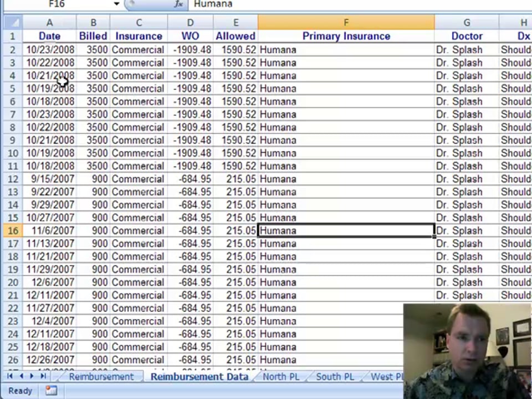Select the Reimbursement Data sheet tab

pyautogui.click(x=199, y=377)
